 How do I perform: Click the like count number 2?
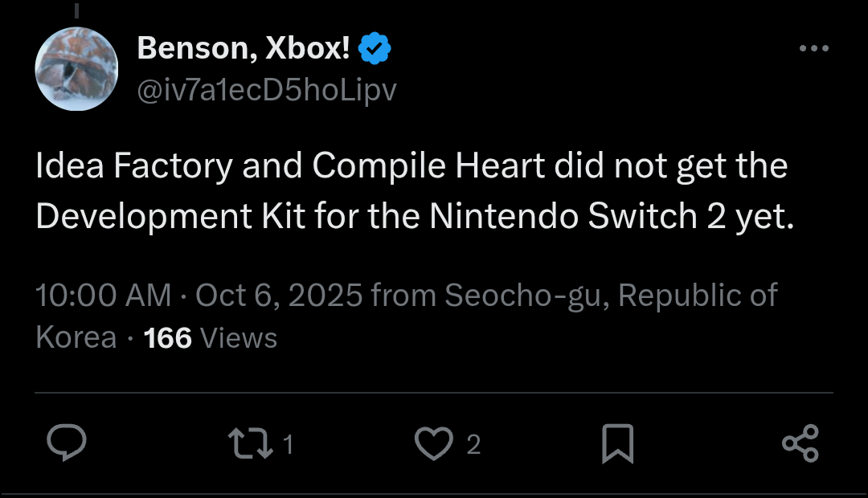coord(473,444)
